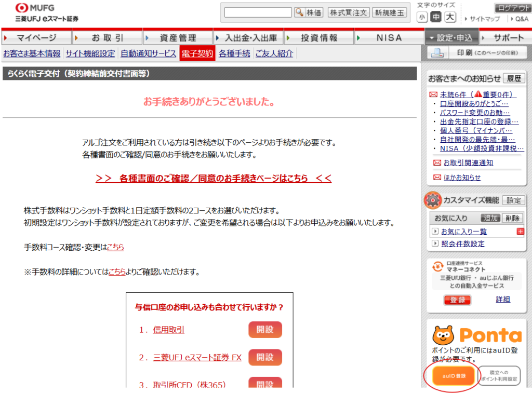532x393 pixels.
Task: Open 口座開設ありがとうご… notice
Action: tap(474, 103)
